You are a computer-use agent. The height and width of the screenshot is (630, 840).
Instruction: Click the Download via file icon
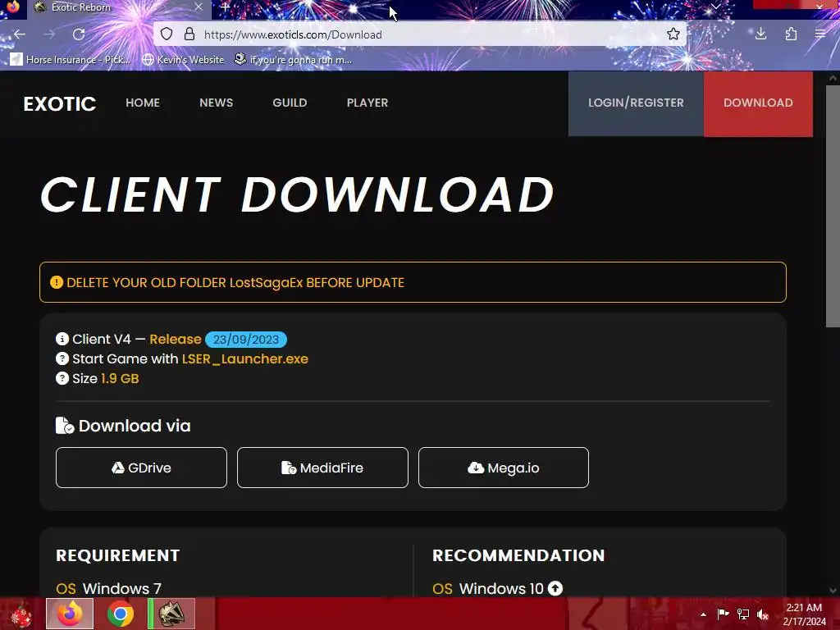(65, 426)
